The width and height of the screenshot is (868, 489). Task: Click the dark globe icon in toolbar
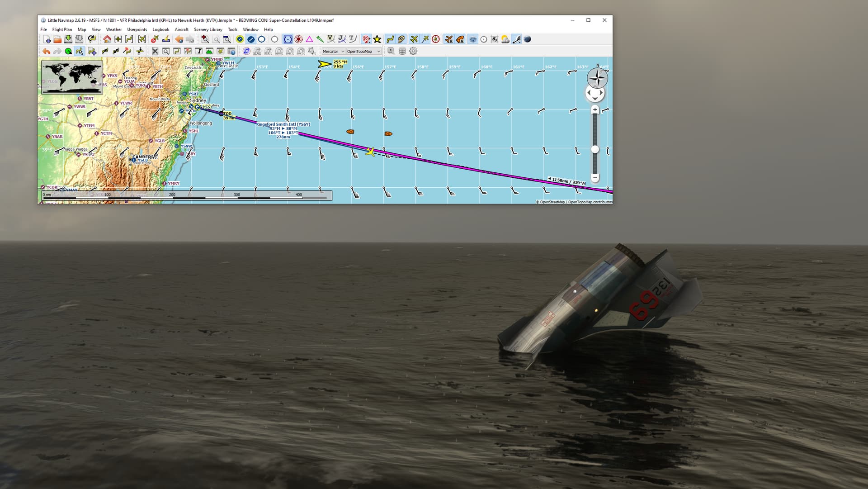tap(527, 39)
